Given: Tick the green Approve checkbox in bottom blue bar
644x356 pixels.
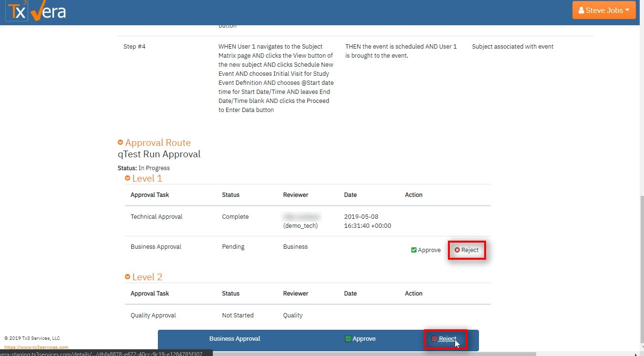Looking at the screenshot, I should (348, 339).
